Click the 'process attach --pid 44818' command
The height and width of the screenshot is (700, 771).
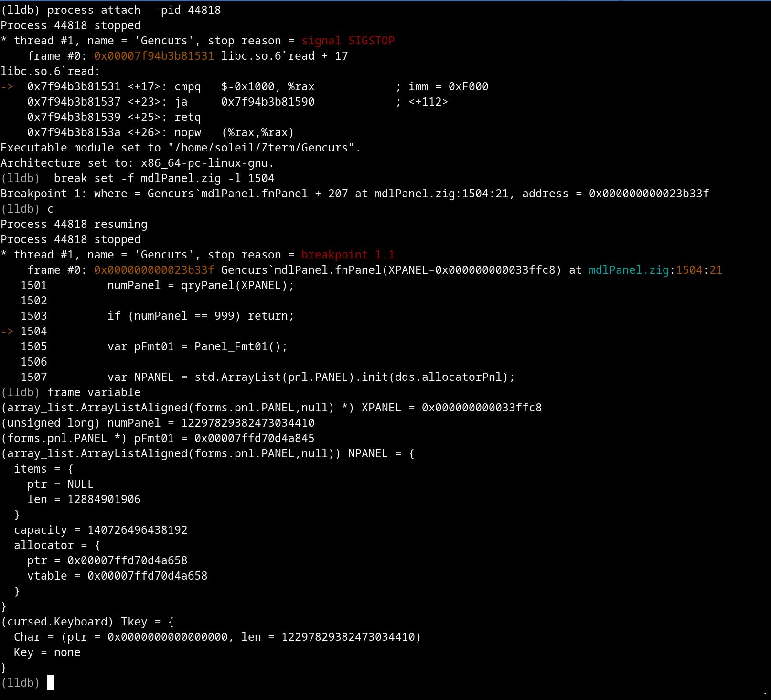[134, 10]
